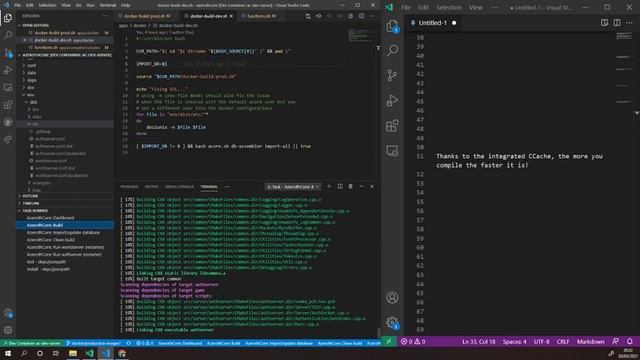
Task: Open Remote Explorer in left VS Code window
Action: click(x=8, y=88)
